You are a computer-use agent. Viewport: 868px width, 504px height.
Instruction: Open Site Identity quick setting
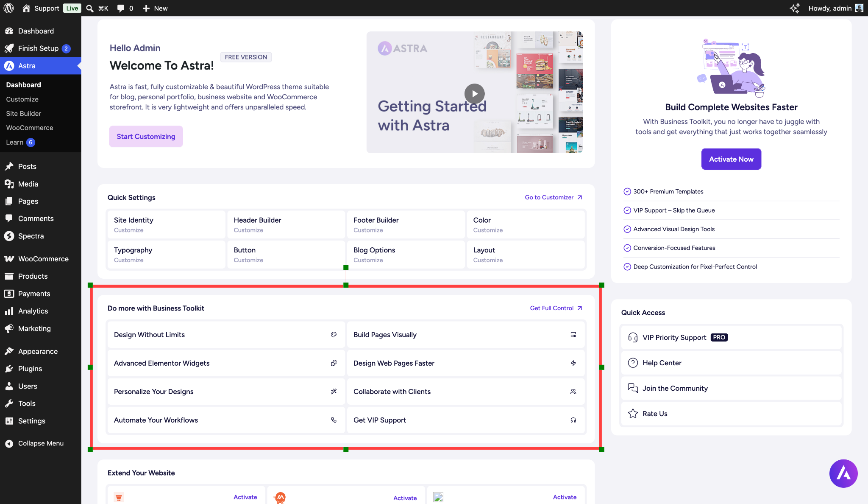coord(166,224)
